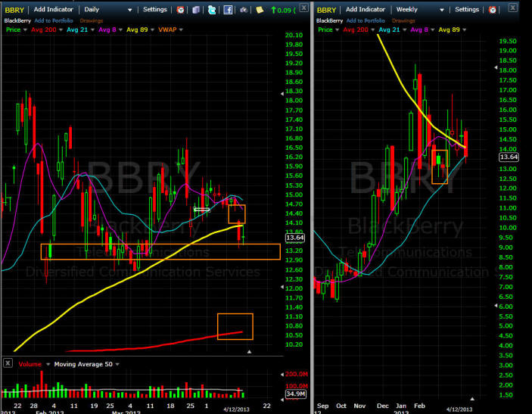Click the purple stacked windows icon in Daily toolbar

coord(196,10)
